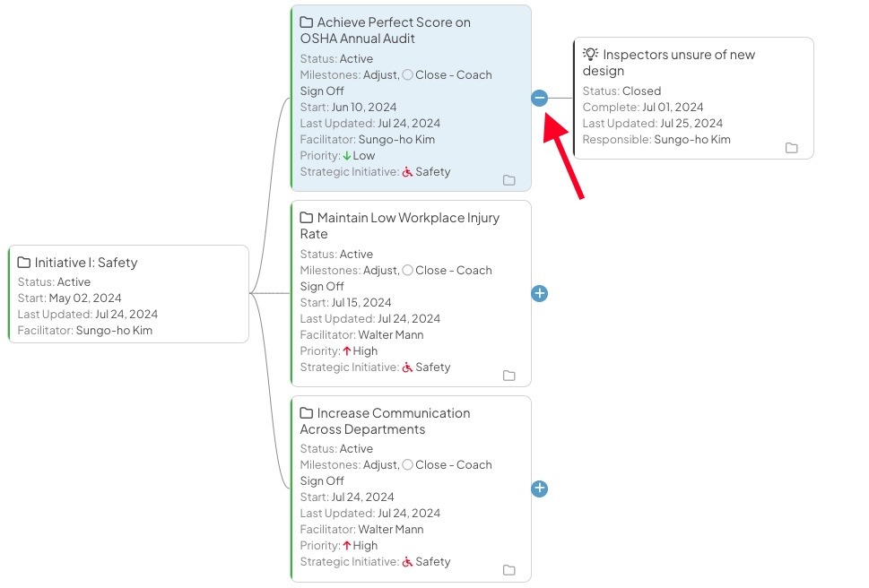Click Facilitator Walter Mann on Workplace Injury card
Viewport: 869px width, 588px height.
(362, 335)
